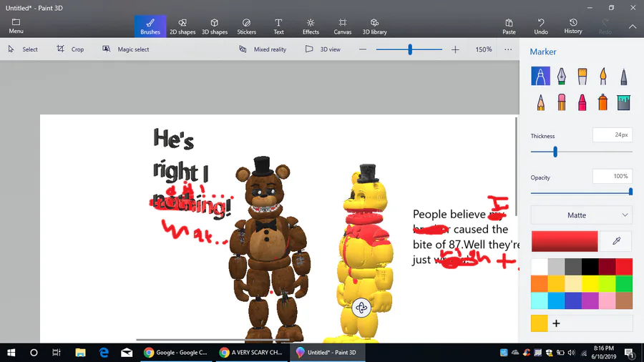The image size is (644, 362).
Task: Select the Fill bucket tool
Action: (624, 102)
